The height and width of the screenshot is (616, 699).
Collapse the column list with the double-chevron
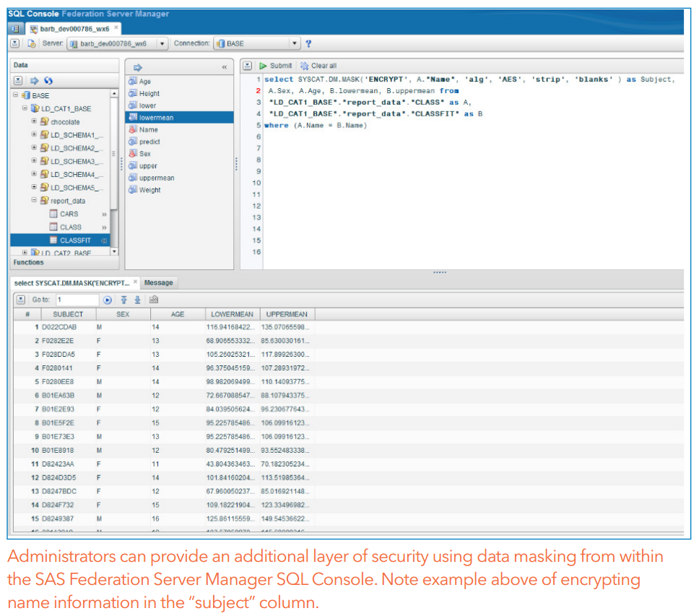[225, 66]
